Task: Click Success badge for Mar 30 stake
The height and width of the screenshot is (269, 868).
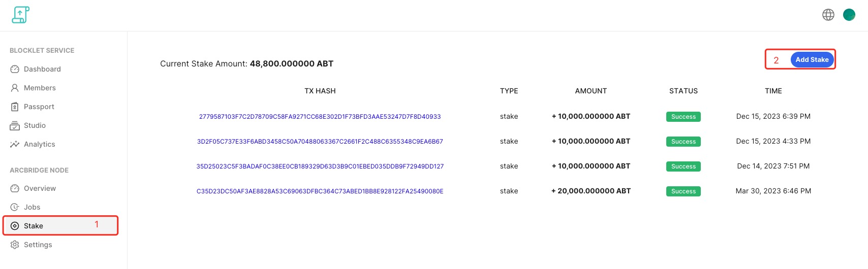Action: tap(683, 191)
